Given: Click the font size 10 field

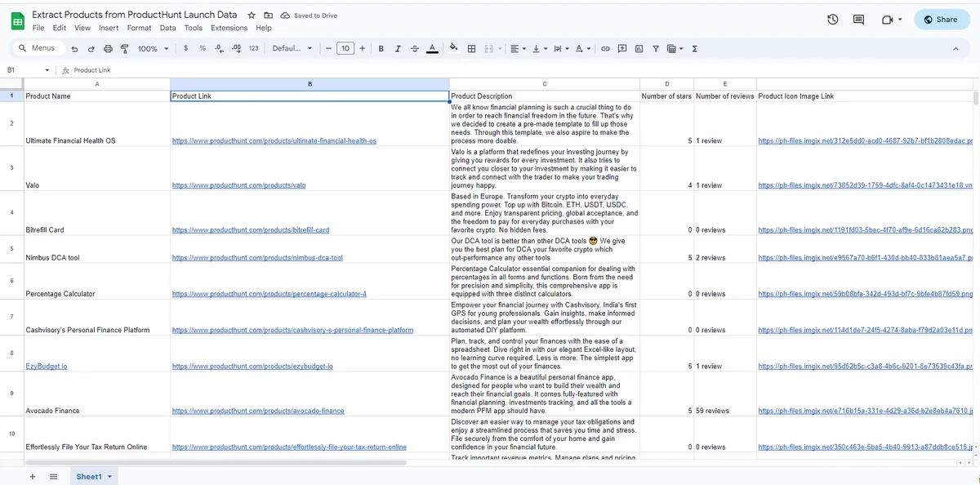Looking at the screenshot, I should [345, 49].
